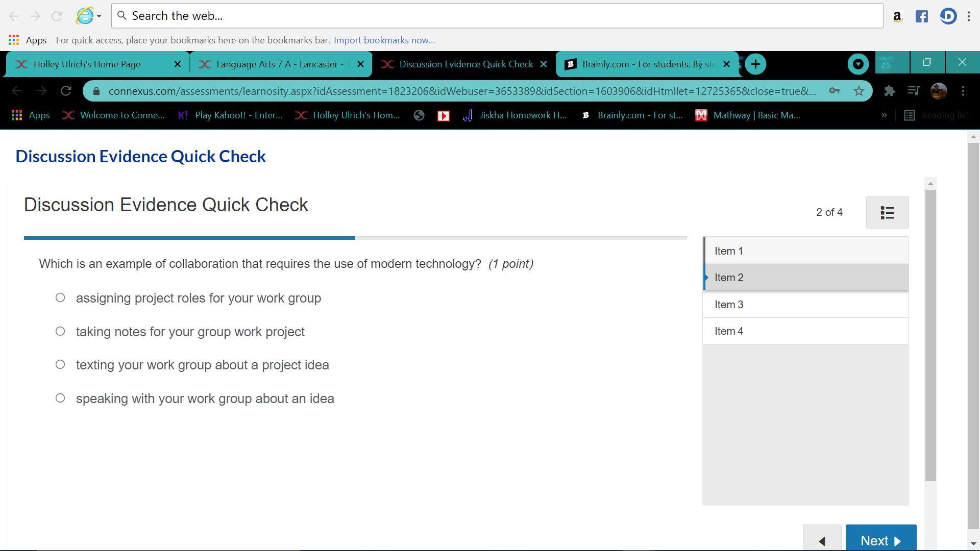
Task: Switch to the Brainly.com tab
Action: pos(643,64)
